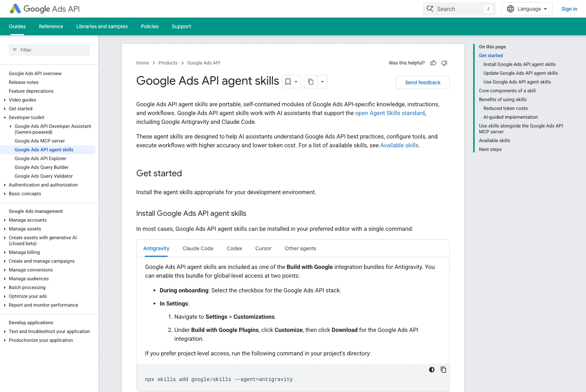Switch to the Other agents tab
This screenshot has width=586, height=392.
[x=300, y=248]
